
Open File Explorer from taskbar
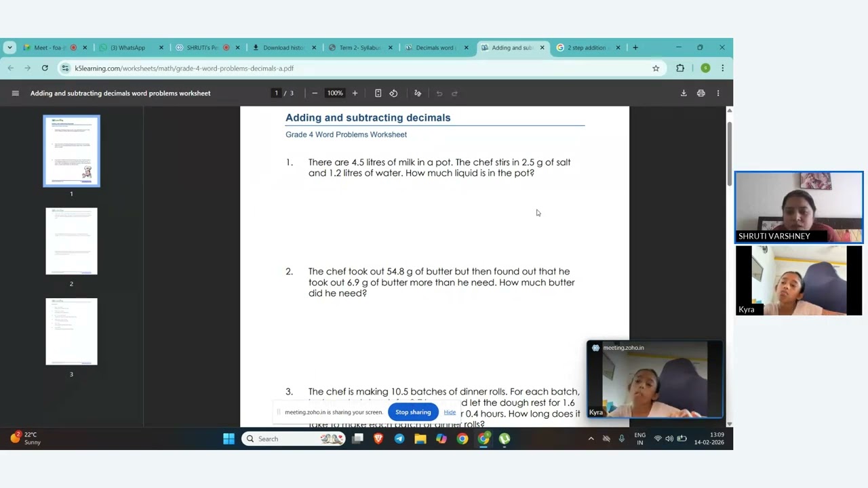pos(420,439)
